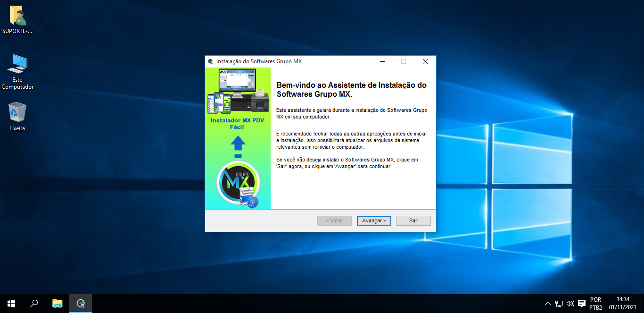The height and width of the screenshot is (313, 644).
Task: Click the Sair button in the installer
Action: click(x=413, y=220)
